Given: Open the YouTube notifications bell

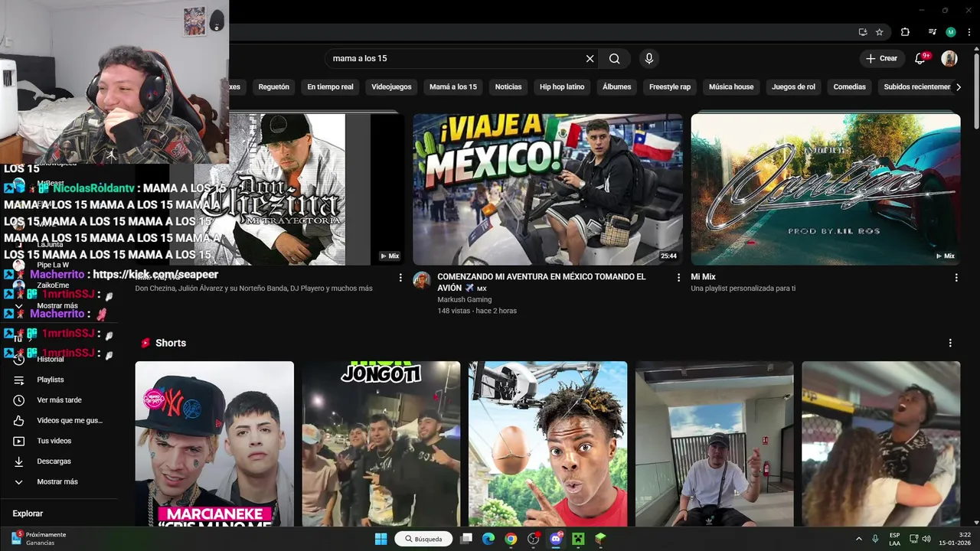Looking at the screenshot, I should 921,58.
